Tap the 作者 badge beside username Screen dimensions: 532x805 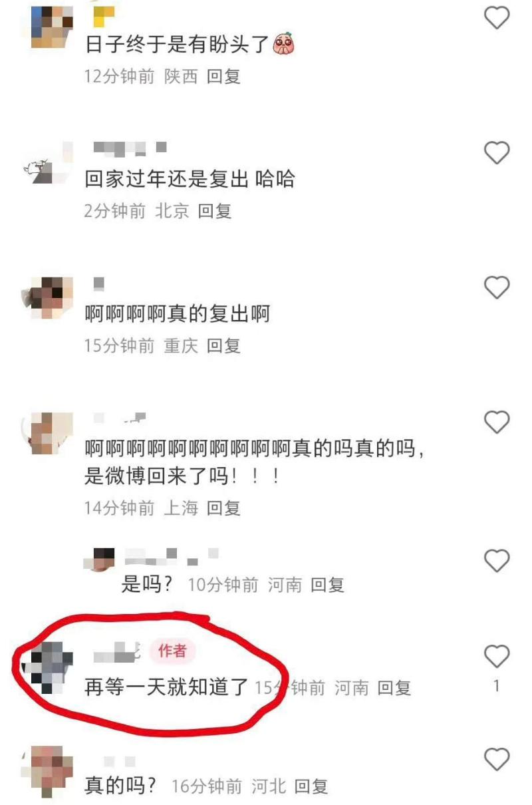point(172,651)
